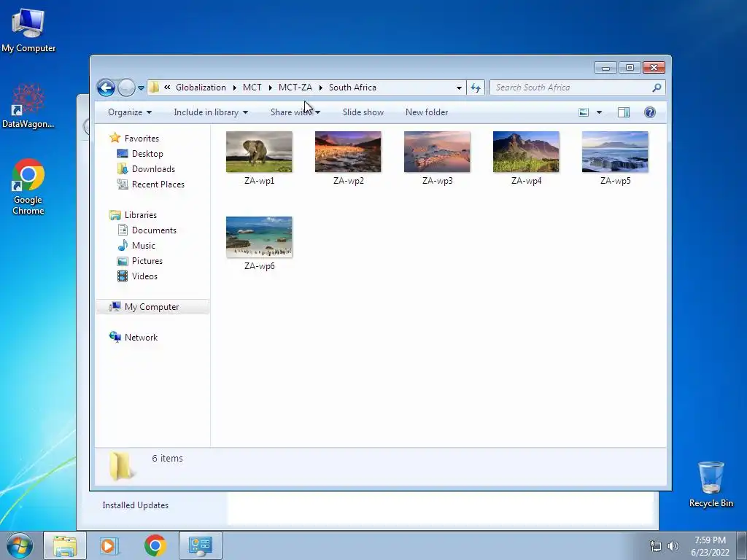Image resolution: width=747 pixels, height=560 pixels.
Task: Start the Slide show
Action: click(x=363, y=112)
